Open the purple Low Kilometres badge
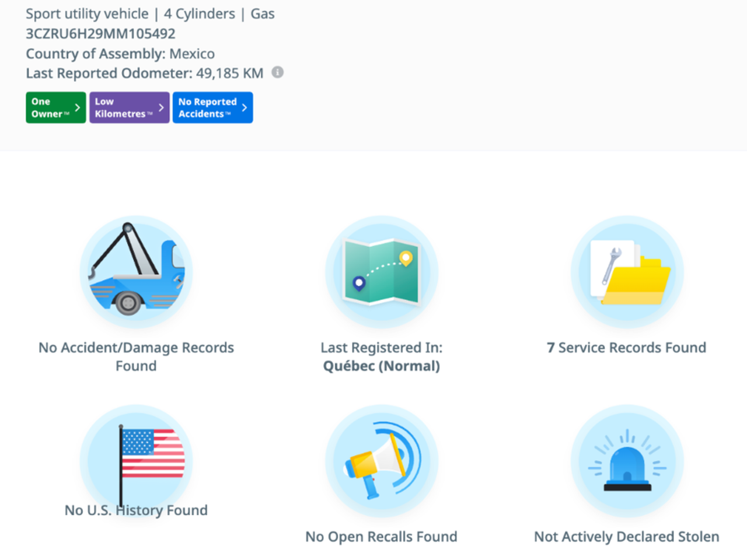 [121, 107]
